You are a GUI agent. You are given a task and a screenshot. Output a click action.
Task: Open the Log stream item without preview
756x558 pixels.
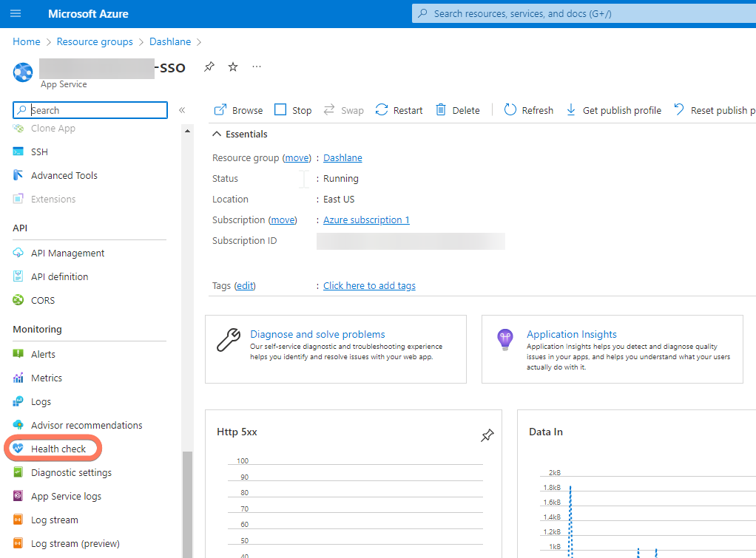[45, 520]
